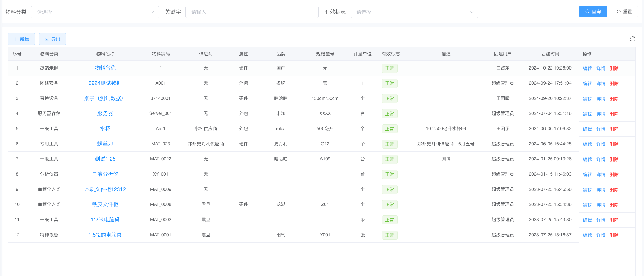Click the 新增 add button
644x276 pixels.
coord(21,39)
